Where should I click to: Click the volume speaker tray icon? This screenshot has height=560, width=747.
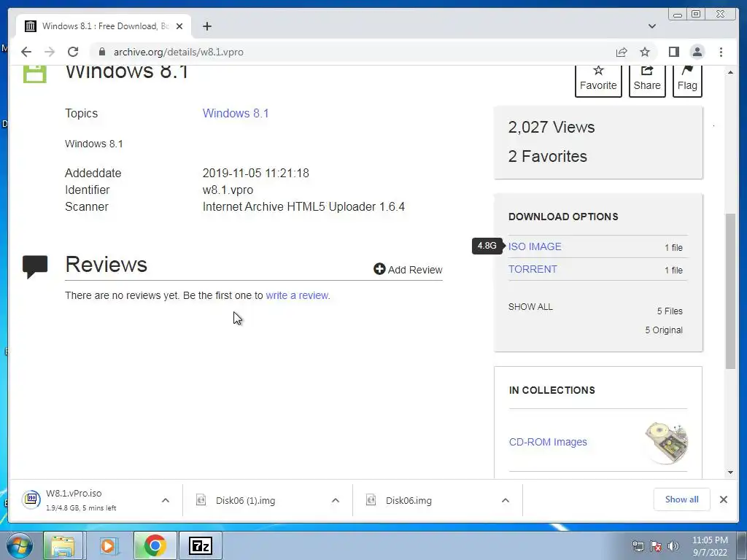(673, 545)
